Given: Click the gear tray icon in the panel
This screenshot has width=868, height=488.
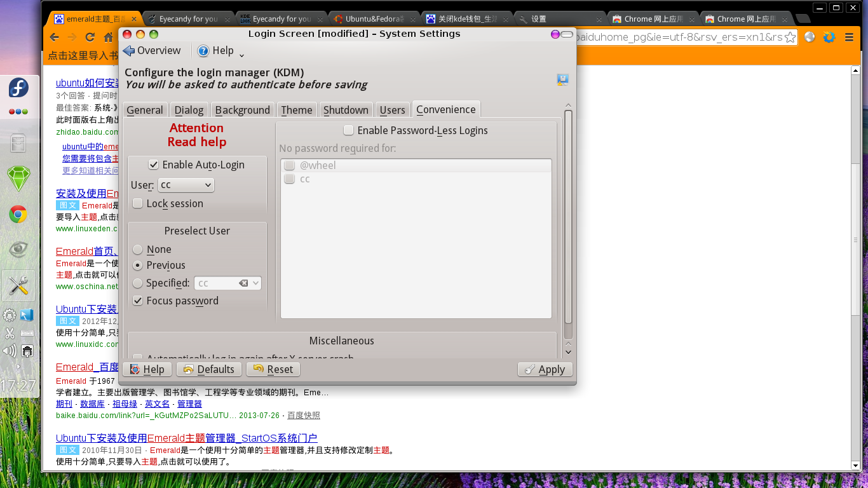Looking at the screenshot, I should pyautogui.click(x=10, y=315).
